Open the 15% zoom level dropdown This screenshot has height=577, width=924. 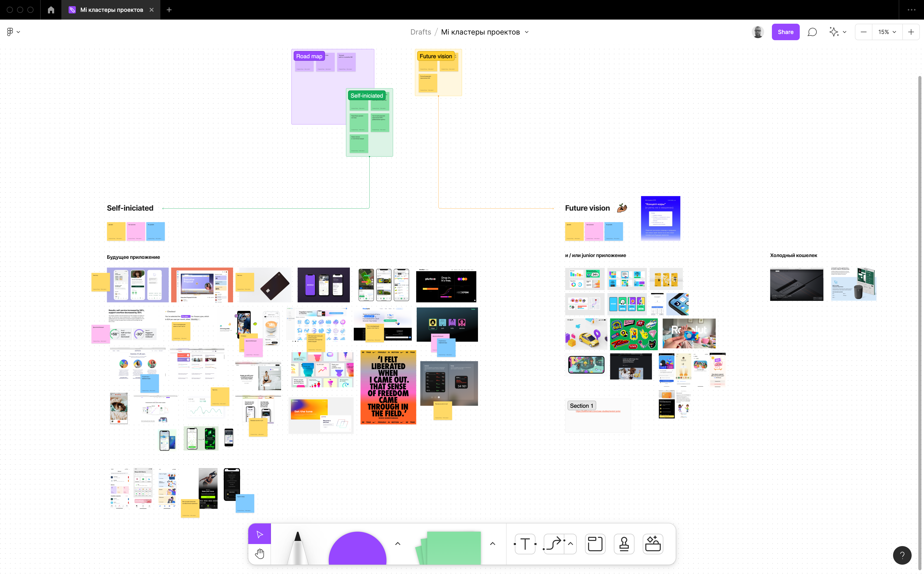click(x=887, y=32)
